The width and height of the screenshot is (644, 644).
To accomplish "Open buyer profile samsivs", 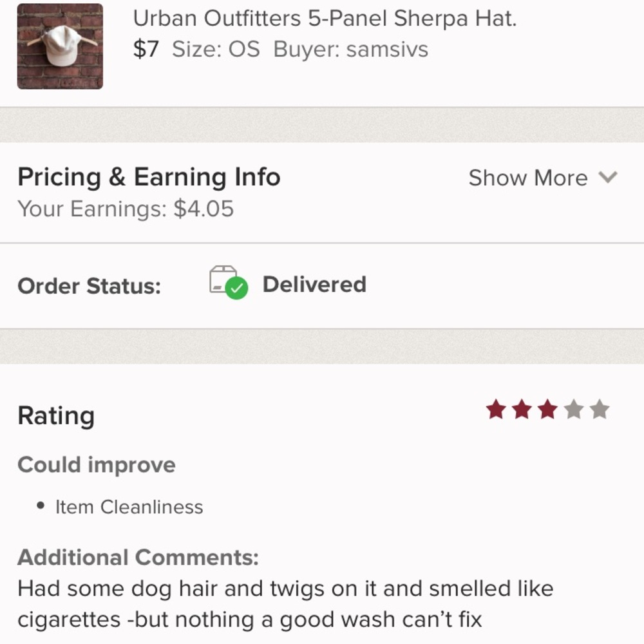I will point(387,50).
